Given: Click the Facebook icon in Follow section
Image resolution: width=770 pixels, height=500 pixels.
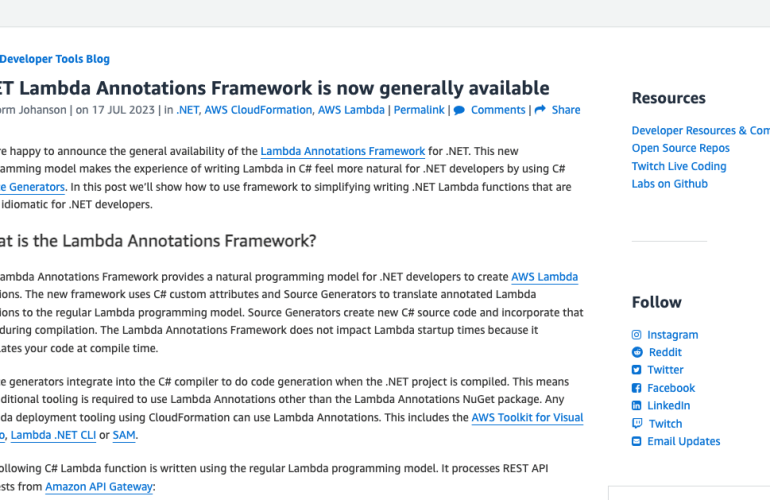Looking at the screenshot, I should click(x=637, y=388).
